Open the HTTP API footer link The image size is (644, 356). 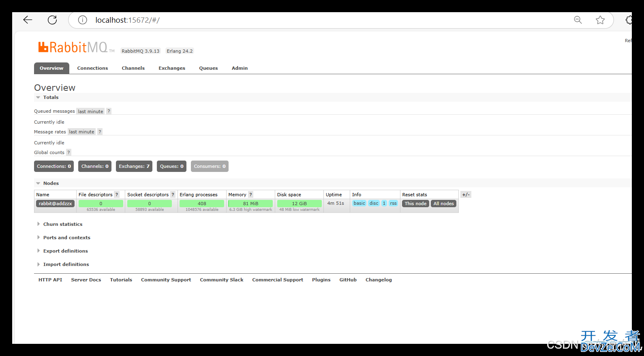[x=50, y=280]
